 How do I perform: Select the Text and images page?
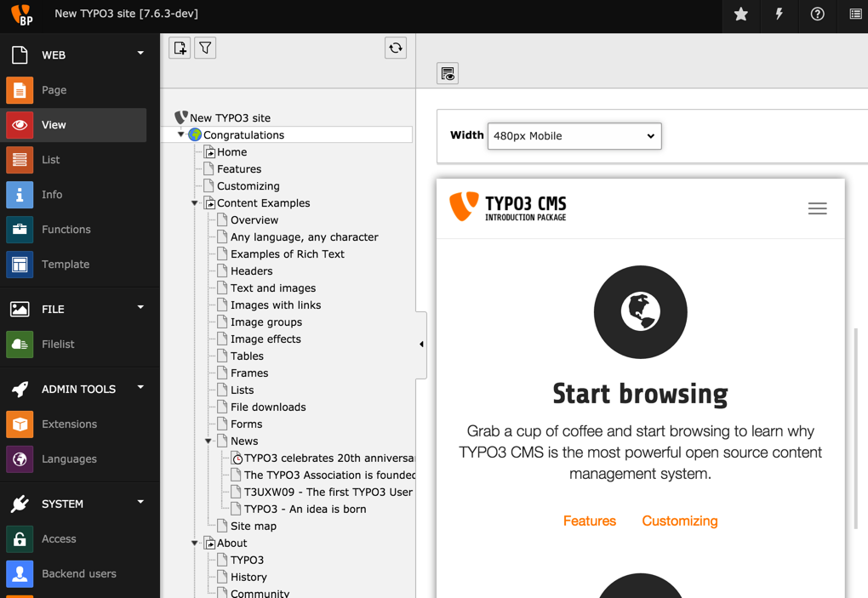(x=273, y=288)
